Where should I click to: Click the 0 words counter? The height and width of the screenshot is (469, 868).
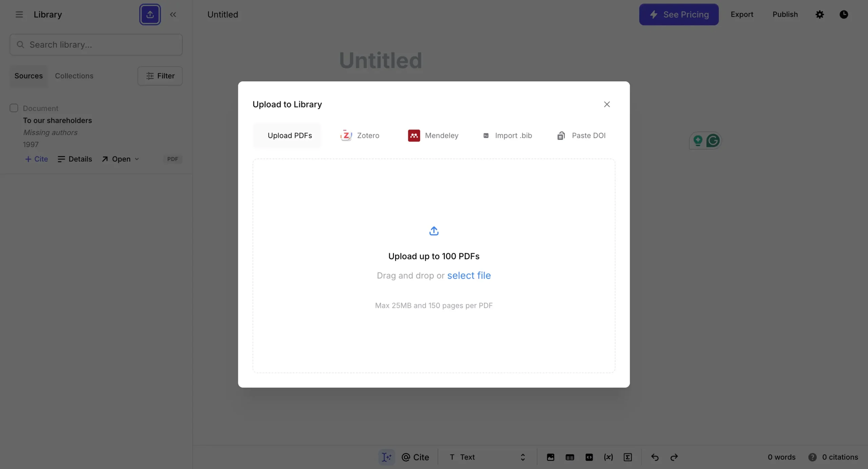782,457
